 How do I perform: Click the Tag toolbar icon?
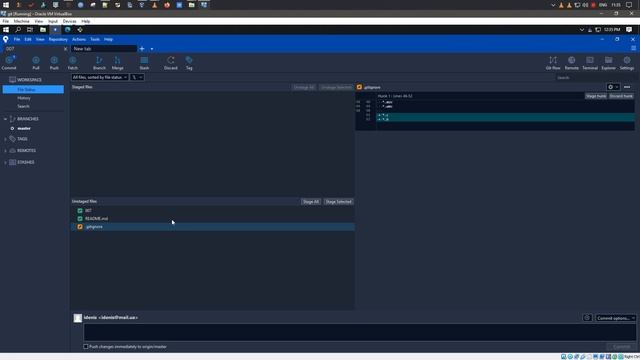click(189, 63)
